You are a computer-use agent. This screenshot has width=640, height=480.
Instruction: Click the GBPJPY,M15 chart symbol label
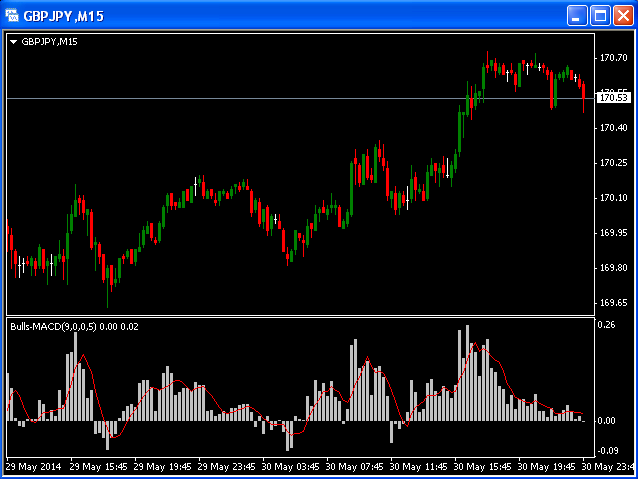coord(49,42)
